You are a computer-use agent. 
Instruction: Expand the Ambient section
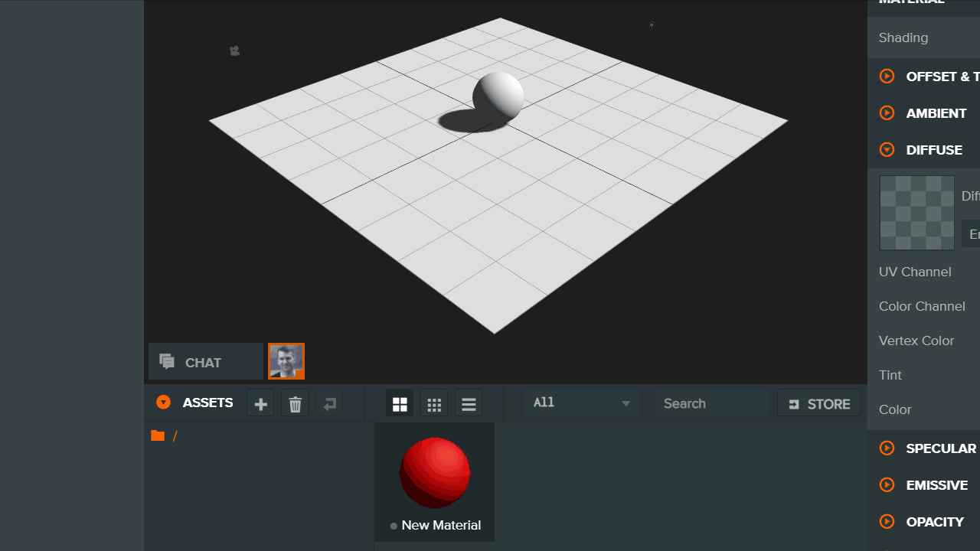(x=887, y=113)
